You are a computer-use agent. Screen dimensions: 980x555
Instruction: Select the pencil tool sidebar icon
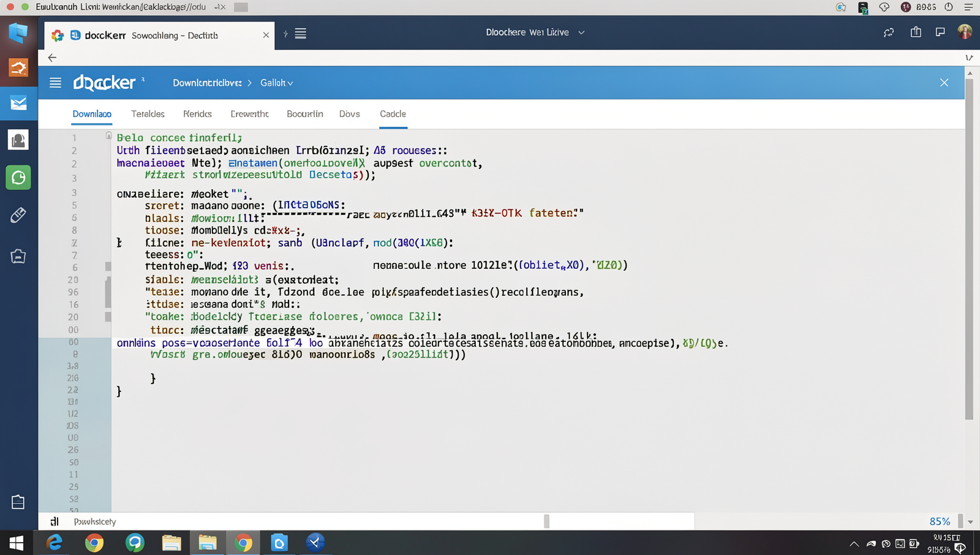pos(18,215)
